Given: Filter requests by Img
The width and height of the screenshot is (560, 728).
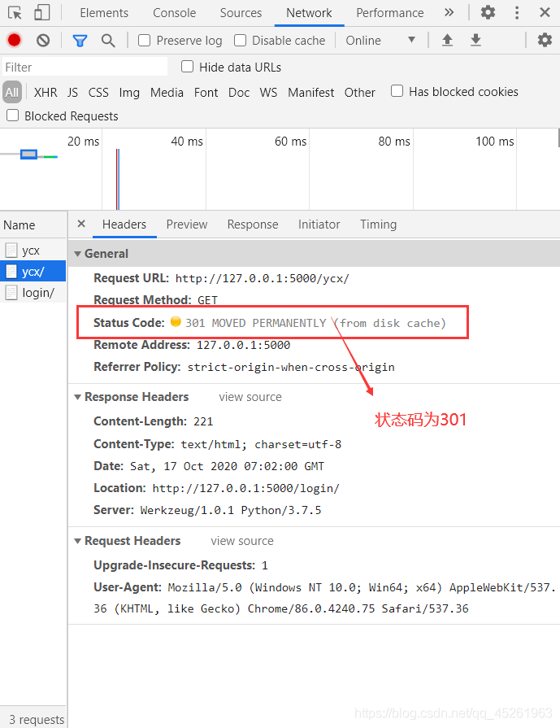Looking at the screenshot, I should tap(129, 93).
